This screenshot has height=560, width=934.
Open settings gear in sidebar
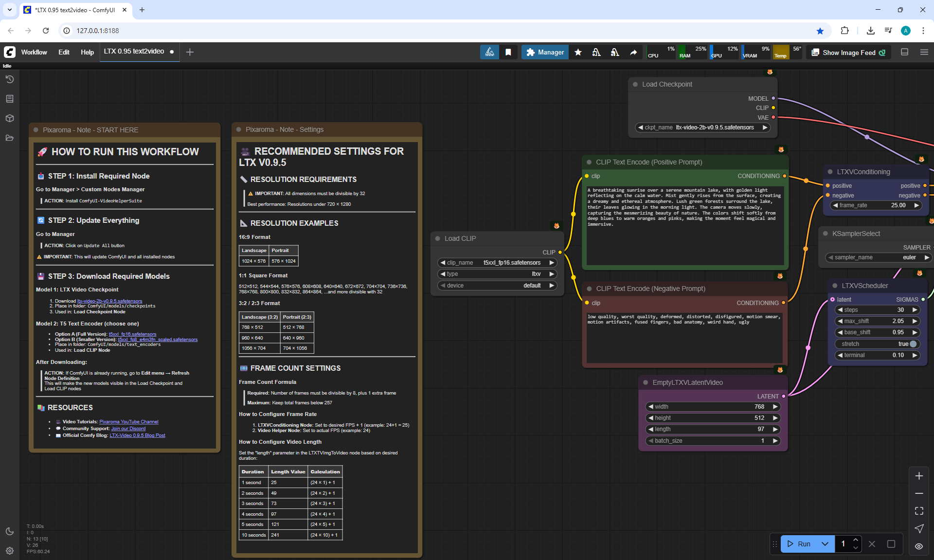click(x=10, y=551)
